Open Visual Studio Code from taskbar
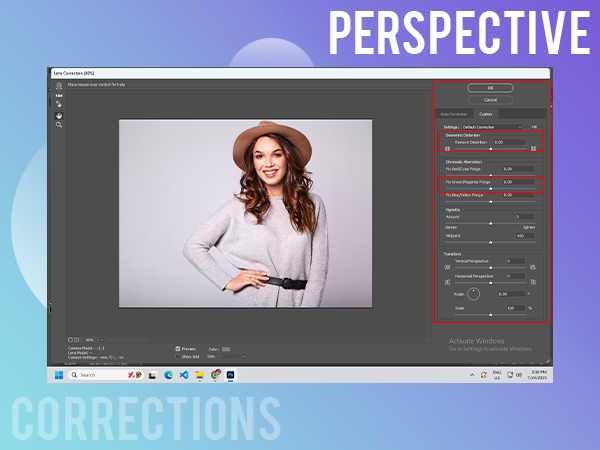600x450 pixels. [x=184, y=375]
